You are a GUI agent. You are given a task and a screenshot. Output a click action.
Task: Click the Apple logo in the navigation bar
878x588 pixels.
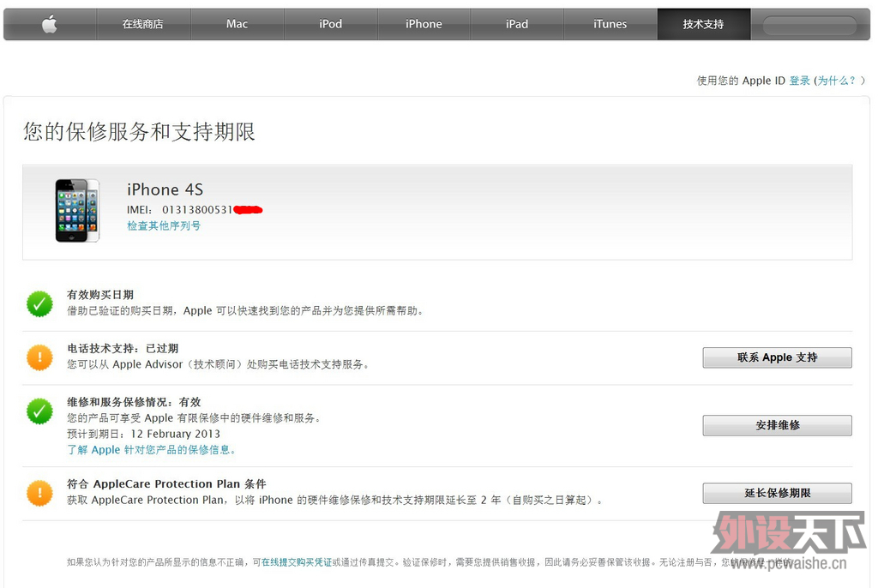pos(50,24)
